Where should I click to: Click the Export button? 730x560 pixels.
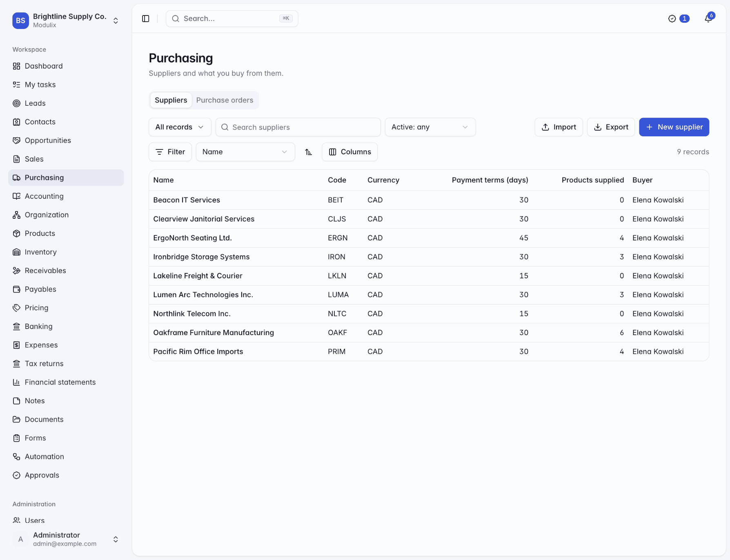(611, 127)
